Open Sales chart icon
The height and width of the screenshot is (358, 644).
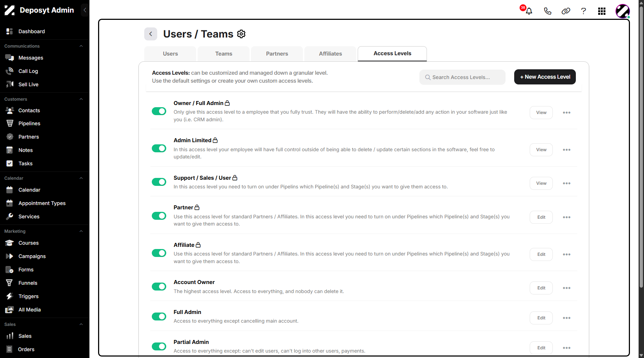point(10,336)
